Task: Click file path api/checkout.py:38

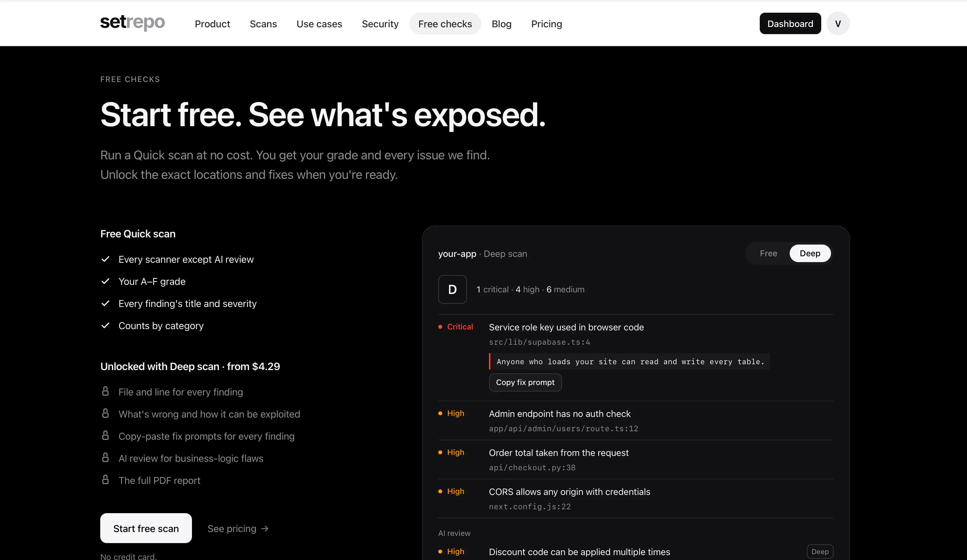Action: tap(532, 468)
